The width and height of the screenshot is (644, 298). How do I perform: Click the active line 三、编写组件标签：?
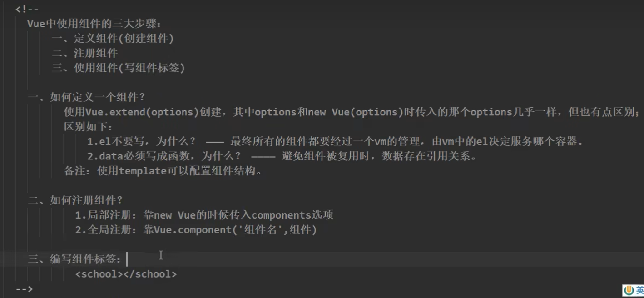pos(75,259)
